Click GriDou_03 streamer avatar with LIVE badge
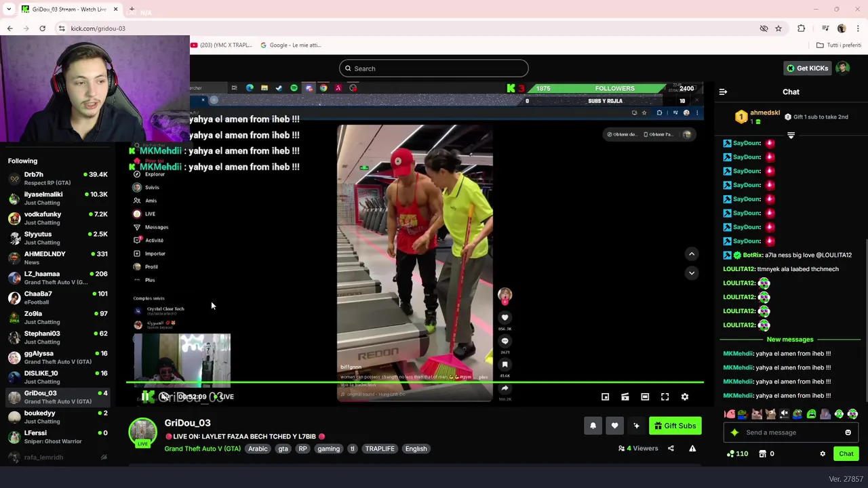Screen dimensions: 868x488 (x=143, y=434)
